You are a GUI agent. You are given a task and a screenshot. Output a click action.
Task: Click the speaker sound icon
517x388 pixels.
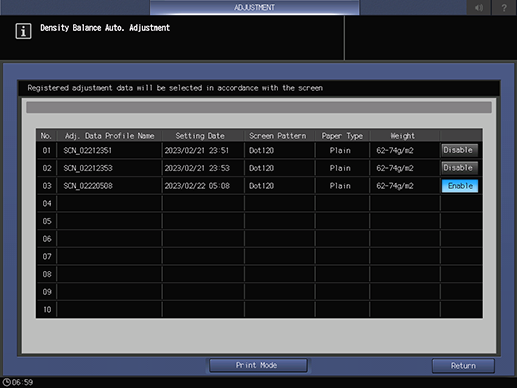(479, 7)
